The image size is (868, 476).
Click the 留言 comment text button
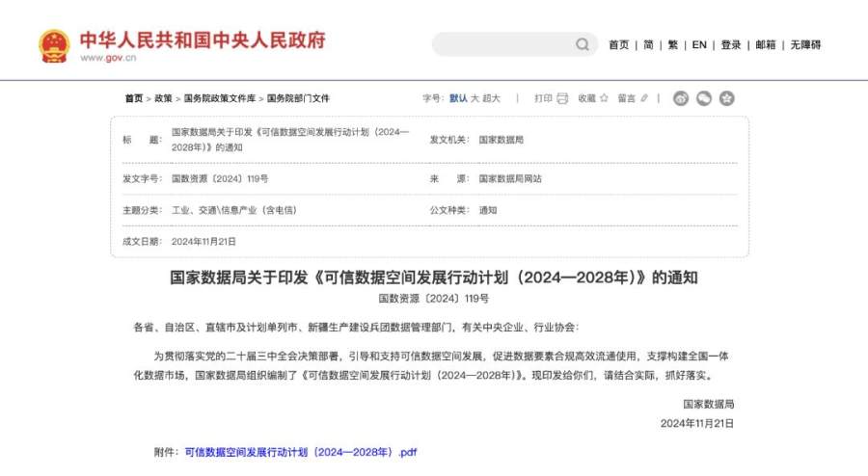point(627,98)
